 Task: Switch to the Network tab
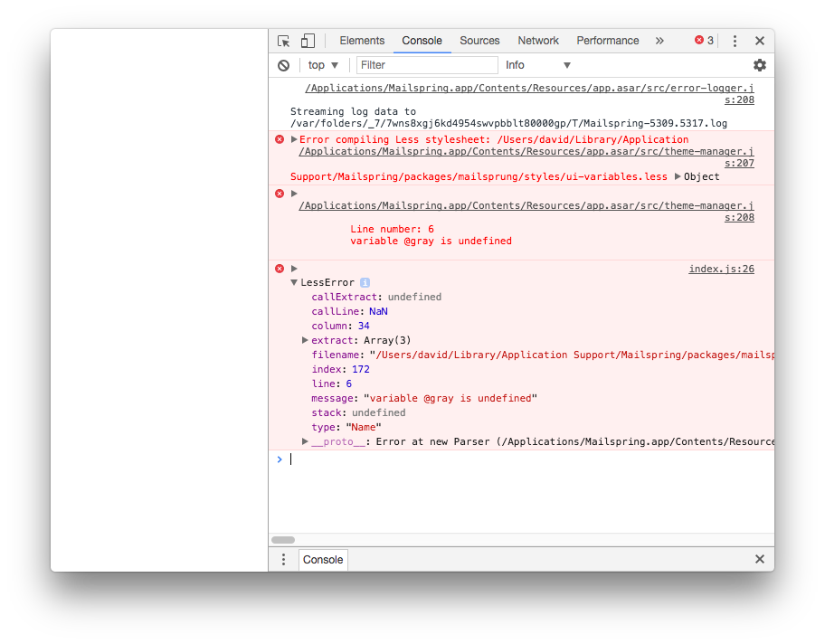point(538,41)
